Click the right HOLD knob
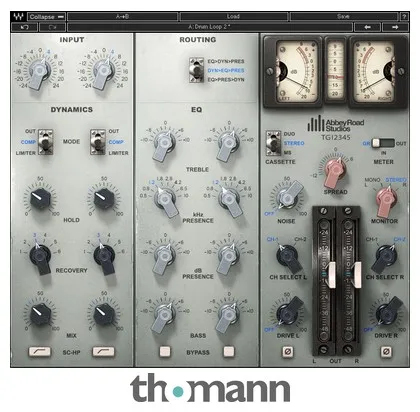The image size is (420, 412). tap(104, 198)
